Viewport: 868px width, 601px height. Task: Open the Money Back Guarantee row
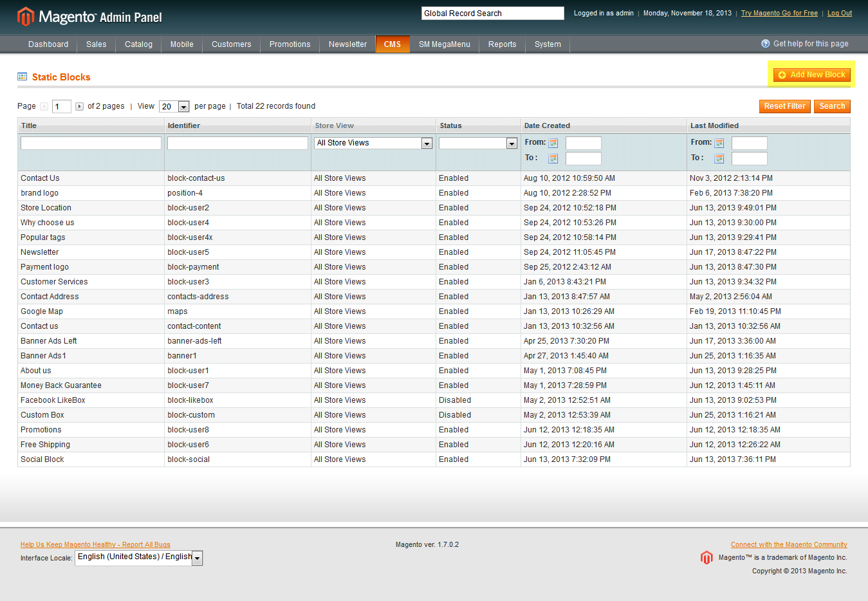tap(434, 385)
